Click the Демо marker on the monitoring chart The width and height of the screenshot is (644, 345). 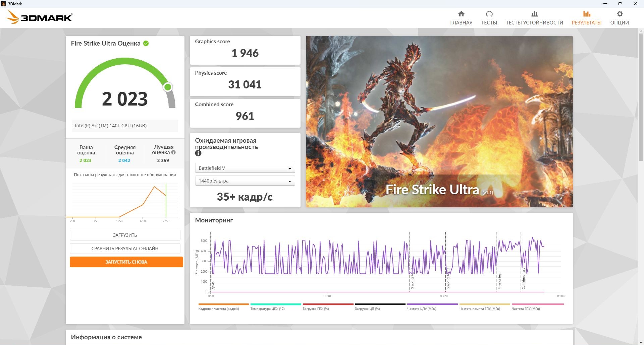pyautogui.click(x=213, y=285)
